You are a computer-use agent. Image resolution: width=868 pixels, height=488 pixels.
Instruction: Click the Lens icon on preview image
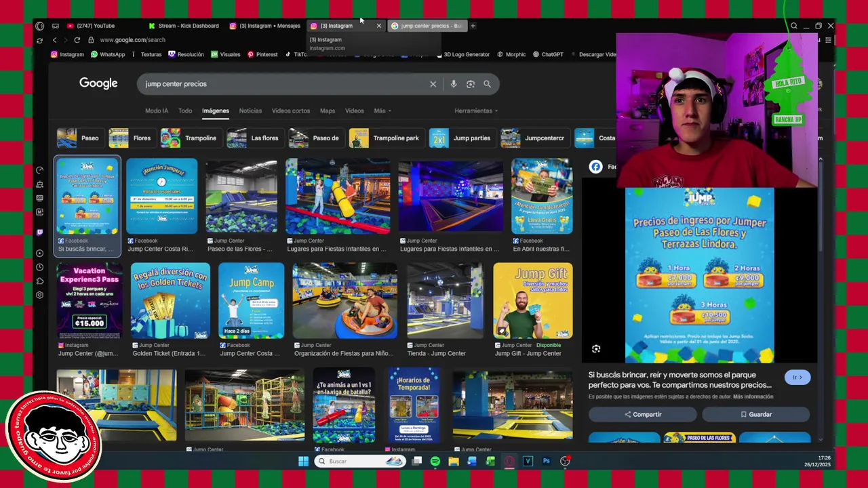pos(596,349)
